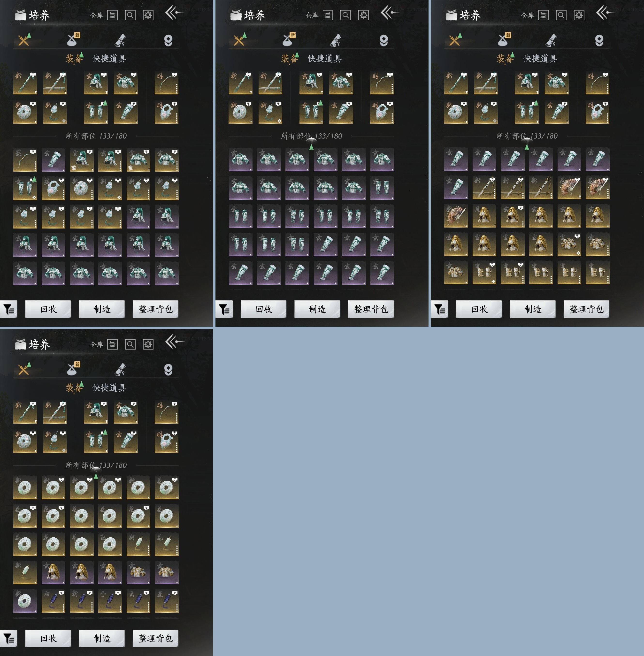Open the filter funnel in the fans panel
Image resolution: width=644 pixels, height=656 pixels.
pyautogui.click(x=439, y=309)
